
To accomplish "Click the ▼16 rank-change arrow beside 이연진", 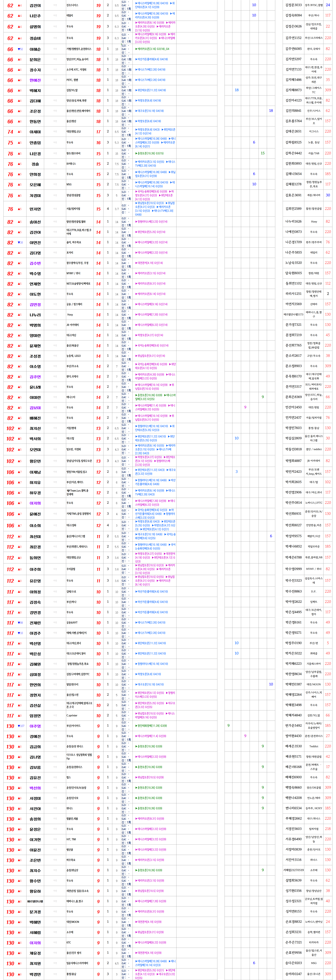I will point(20,242).
